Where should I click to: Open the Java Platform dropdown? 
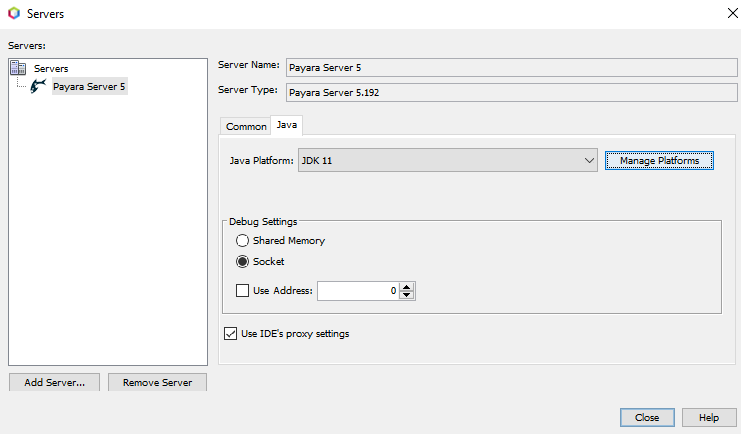pos(448,160)
